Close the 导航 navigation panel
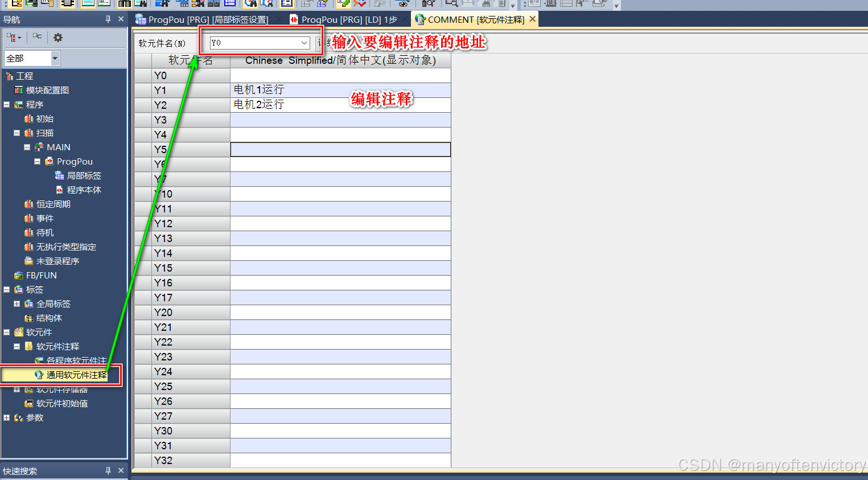The image size is (868, 480). pos(121,19)
